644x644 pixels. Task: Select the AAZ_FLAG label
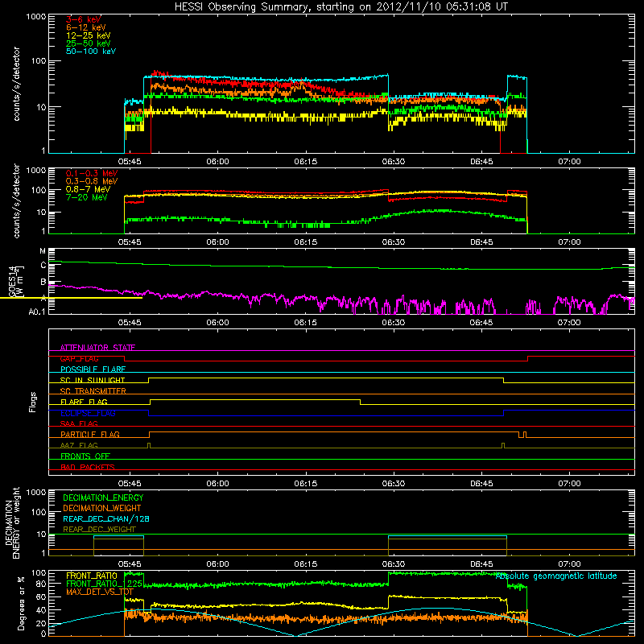pos(79,445)
